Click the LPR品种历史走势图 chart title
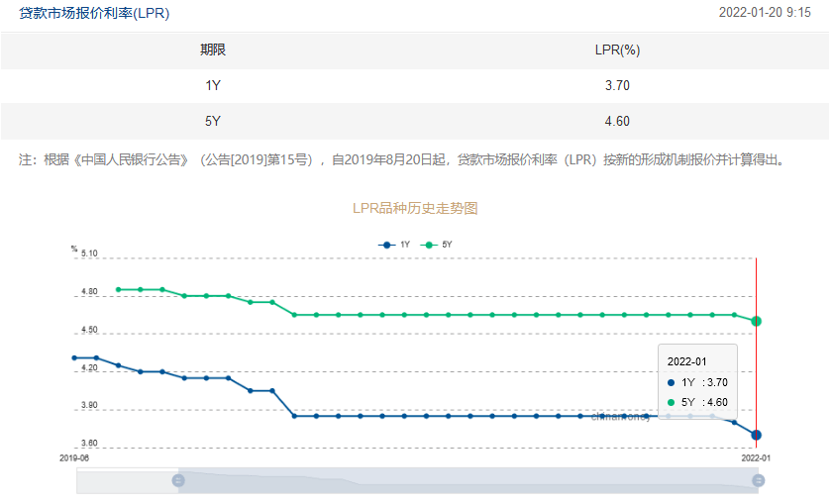 coord(415,208)
